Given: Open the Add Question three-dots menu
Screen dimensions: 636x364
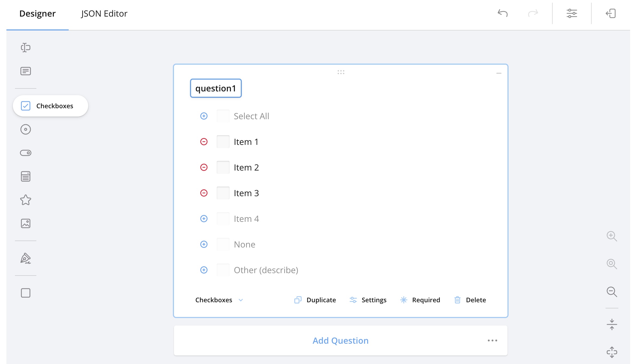Looking at the screenshot, I should (x=492, y=340).
